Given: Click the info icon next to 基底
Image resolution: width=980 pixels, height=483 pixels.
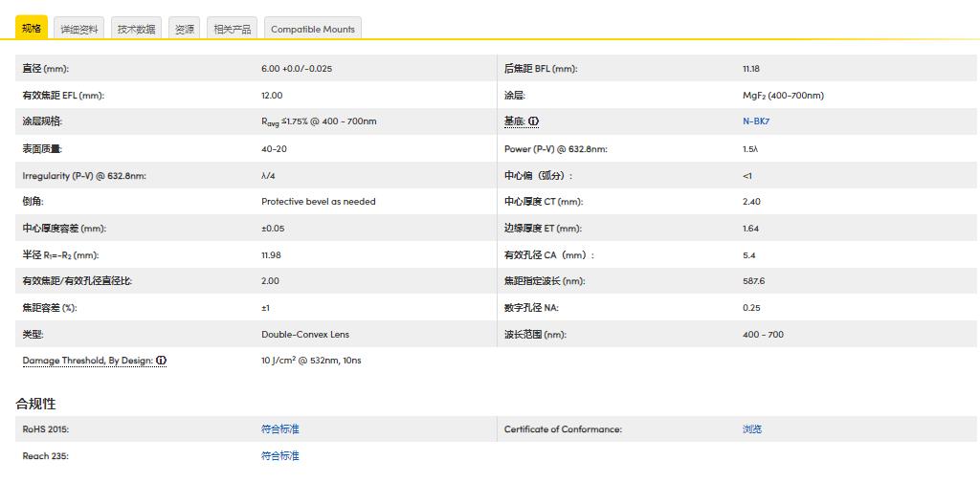Looking at the screenshot, I should 533,121.
